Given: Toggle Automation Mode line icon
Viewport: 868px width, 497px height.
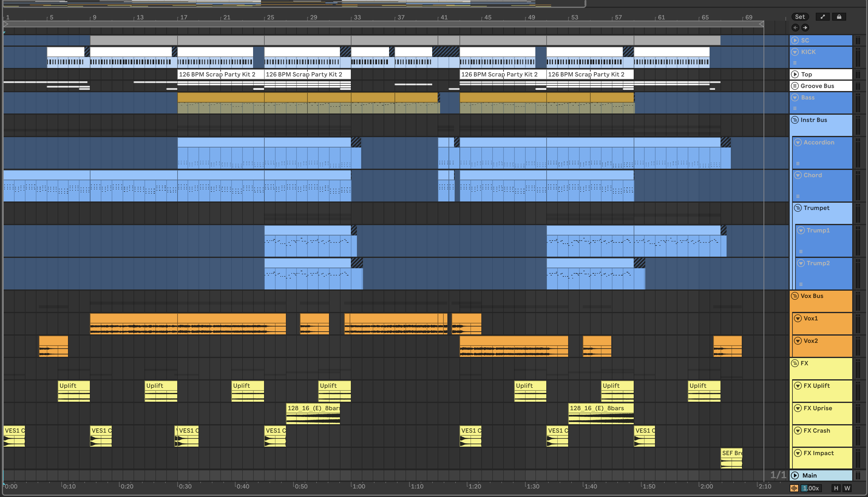Looking at the screenshot, I should tap(822, 17).
